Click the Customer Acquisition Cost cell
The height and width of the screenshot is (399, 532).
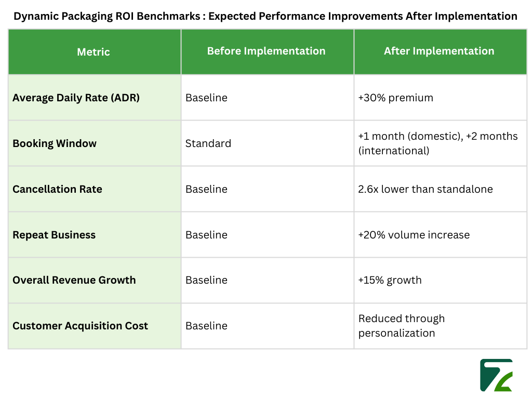80,326
